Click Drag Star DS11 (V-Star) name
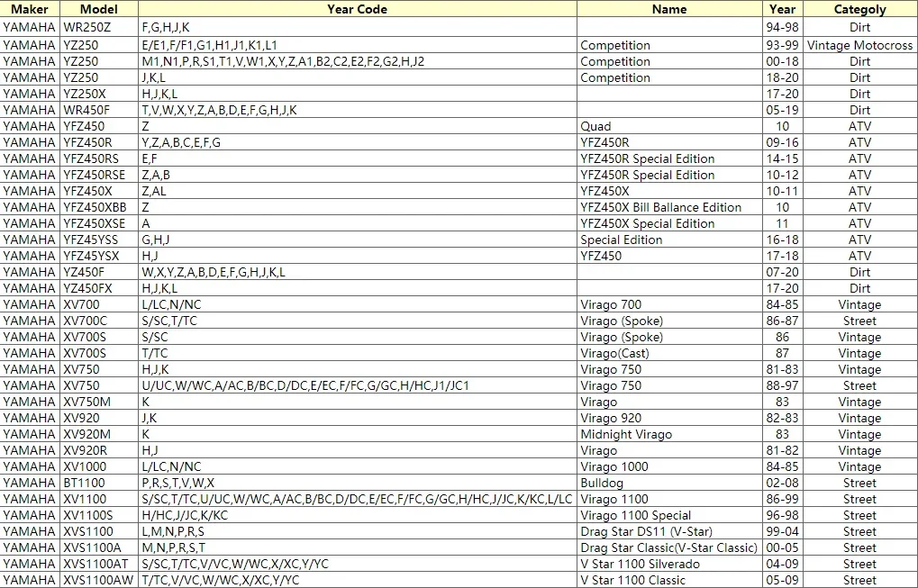The width and height of the screenshot is (918, 588). [669, 531]
